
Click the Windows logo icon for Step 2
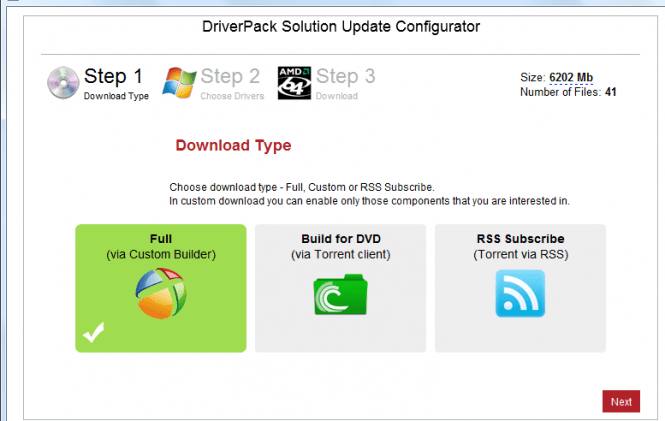click(x=179, y=83)
